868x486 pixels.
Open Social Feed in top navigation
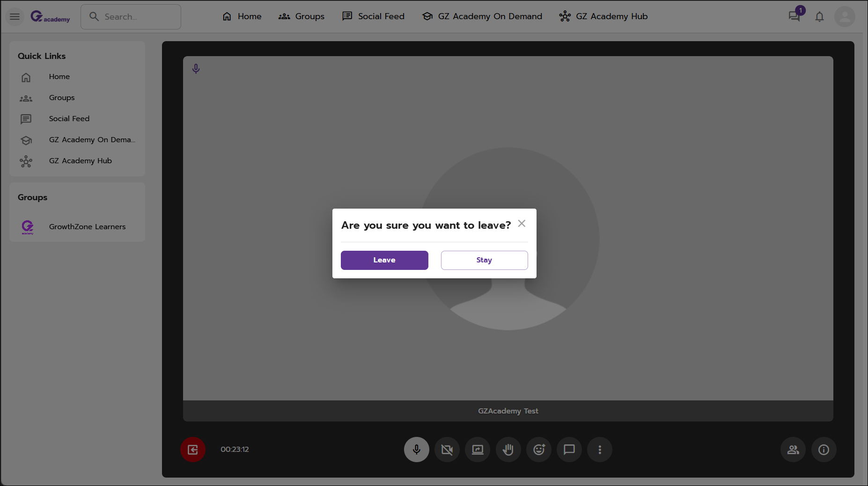(373, 16)
